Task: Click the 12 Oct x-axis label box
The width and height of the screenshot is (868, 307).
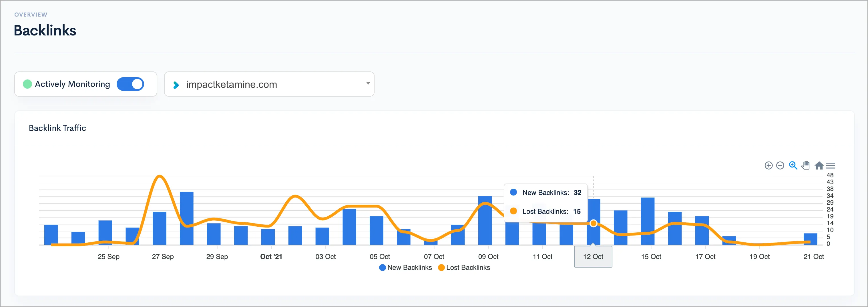Action: 593,257
